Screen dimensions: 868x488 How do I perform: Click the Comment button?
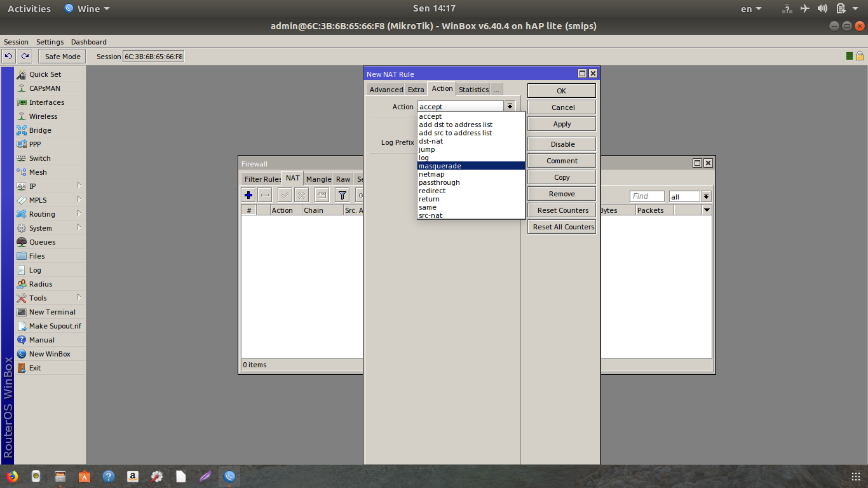click(562, 161)
